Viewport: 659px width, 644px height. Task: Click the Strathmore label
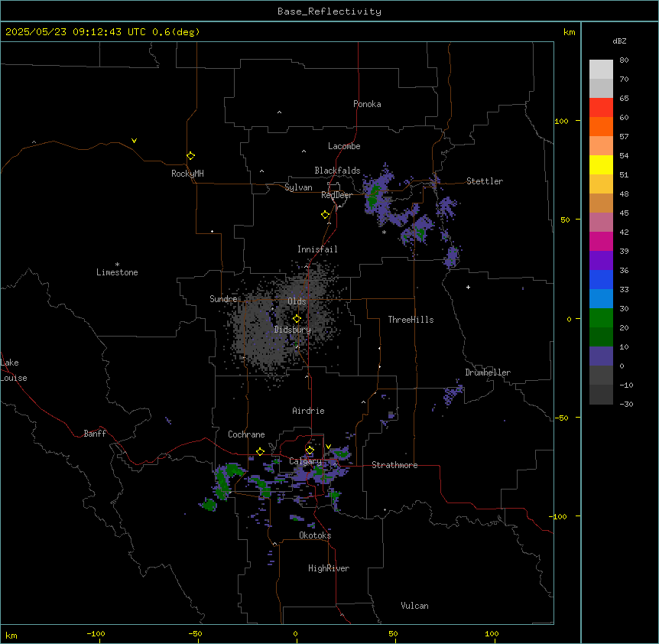tap(394, 465)
